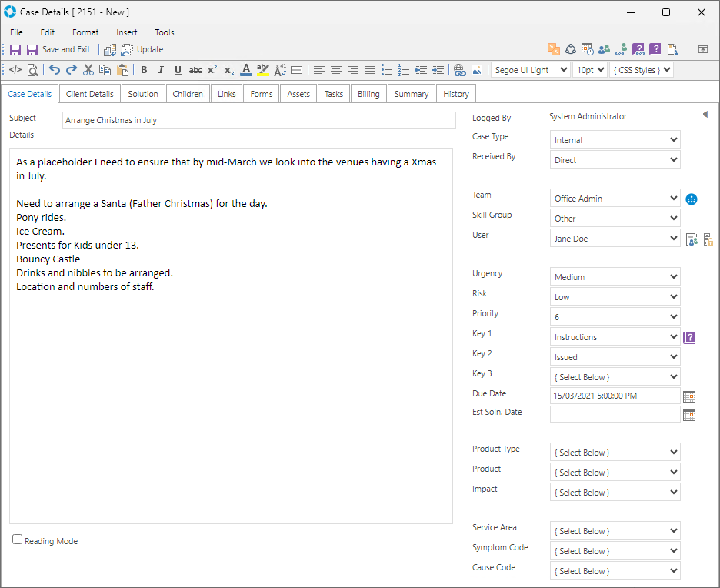Insert a hyperlink using the link icon
Image resolution: width=720 pixels, height=588 pixels.
[x=459, y=70]
